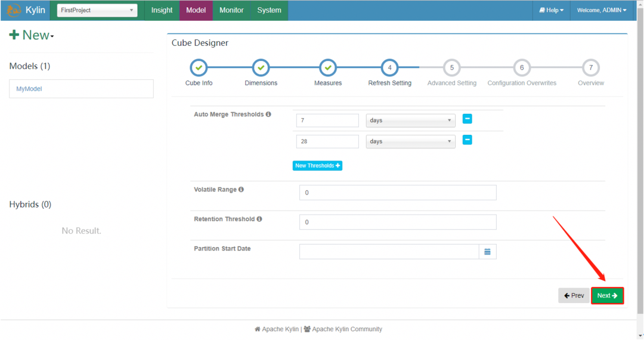Show info for Volatile Range
This screenshot has height=340, width=644.
pyautogui.click(x=241, y=189)
